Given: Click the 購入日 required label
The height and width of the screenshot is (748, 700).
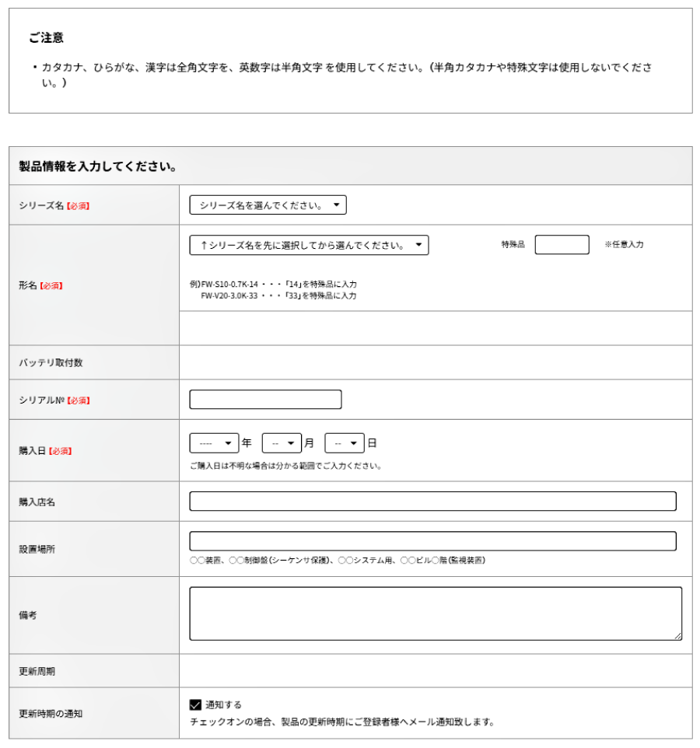Looking at the screenshot, I should pos(45,451).
